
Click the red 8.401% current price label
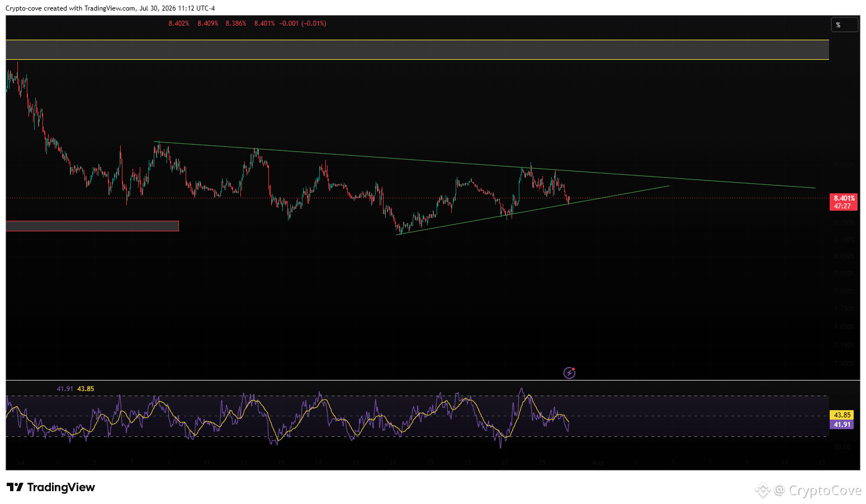point(844,198)
